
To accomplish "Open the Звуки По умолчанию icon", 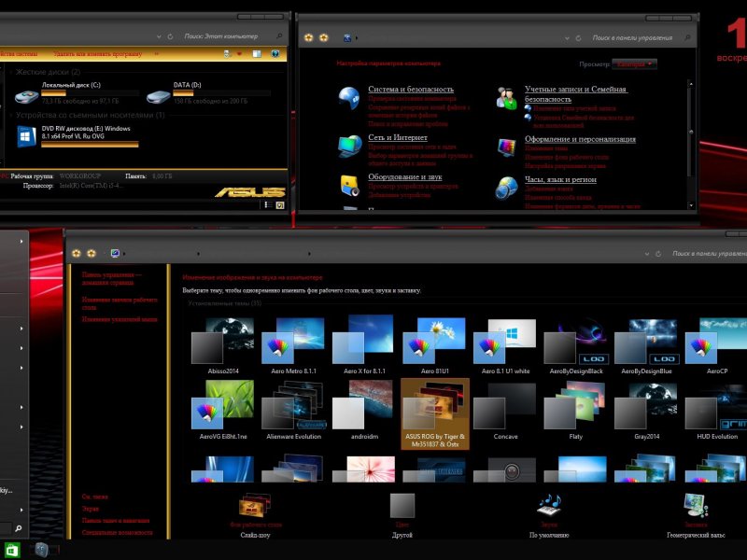I will pyautogui.click(x=549, y=505).
